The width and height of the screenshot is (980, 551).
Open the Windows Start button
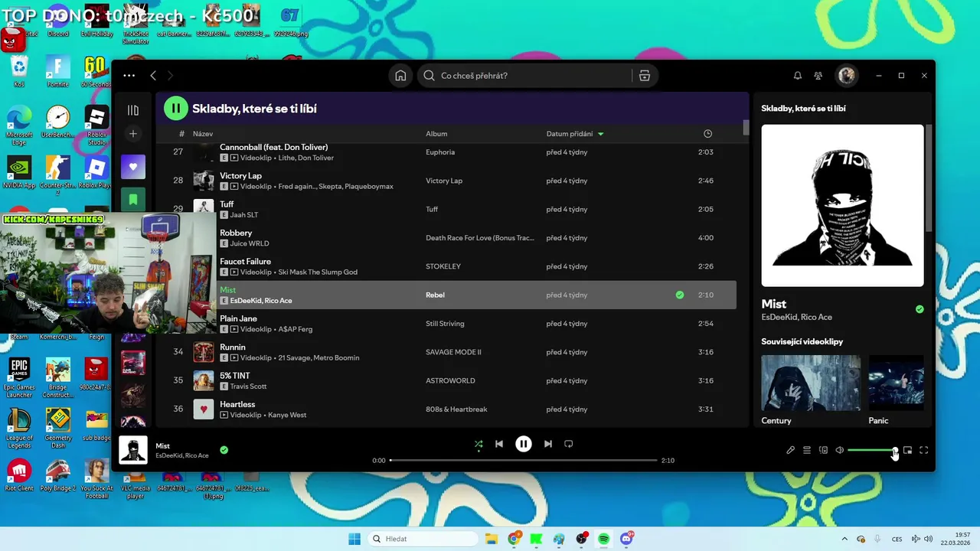pos(354,539)
